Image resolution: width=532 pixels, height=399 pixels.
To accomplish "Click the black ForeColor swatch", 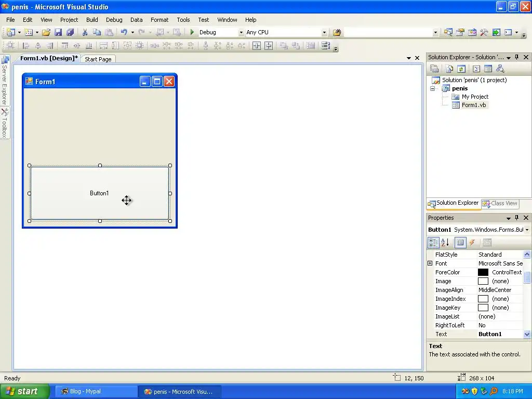I will pyautogui.click(x=483, y=272).
